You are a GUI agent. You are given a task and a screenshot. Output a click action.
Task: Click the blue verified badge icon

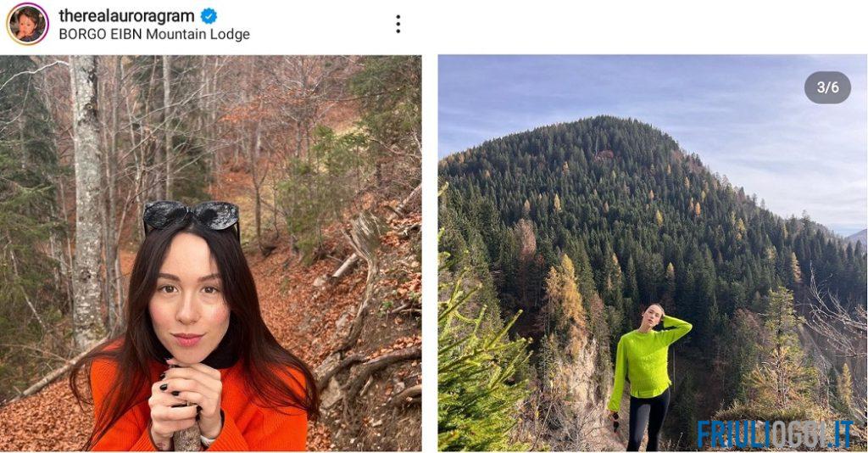(209, 16)
